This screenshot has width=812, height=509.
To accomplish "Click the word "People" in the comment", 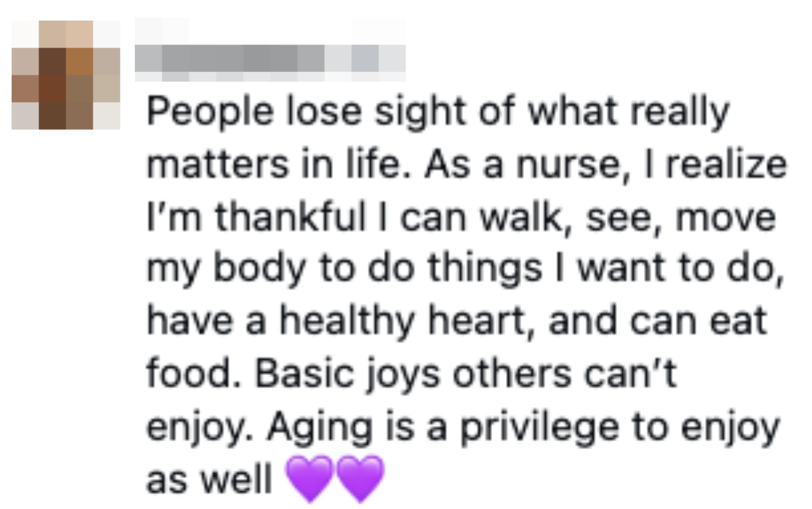I will (210, 112).
